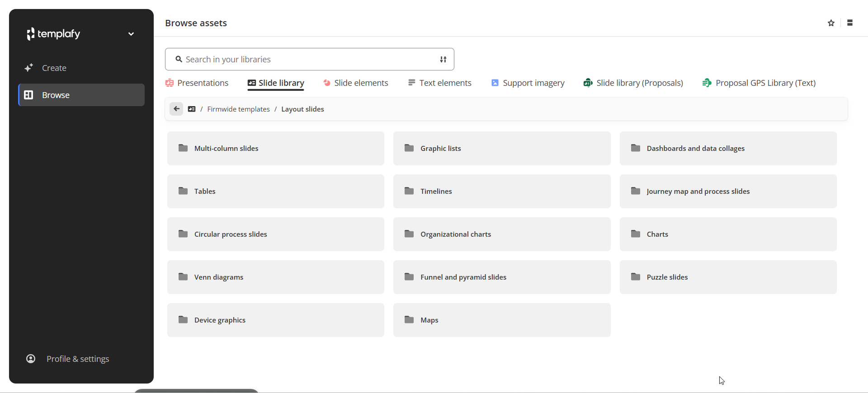Open the Tables folder
Image resolution: width=868 pixels, height=393 pixels.
coord(276,191)
